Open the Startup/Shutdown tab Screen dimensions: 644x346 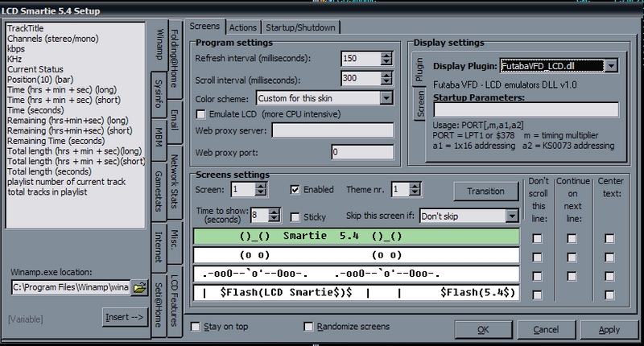300,27
